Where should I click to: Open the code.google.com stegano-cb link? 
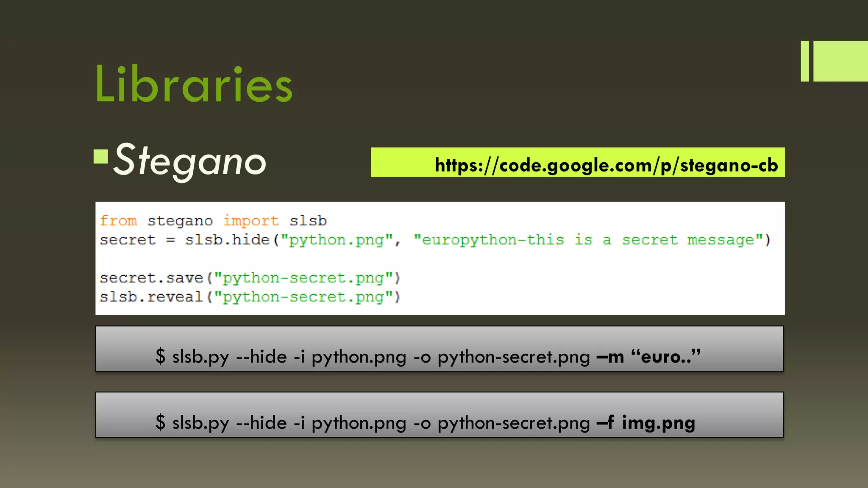point(606,165)
